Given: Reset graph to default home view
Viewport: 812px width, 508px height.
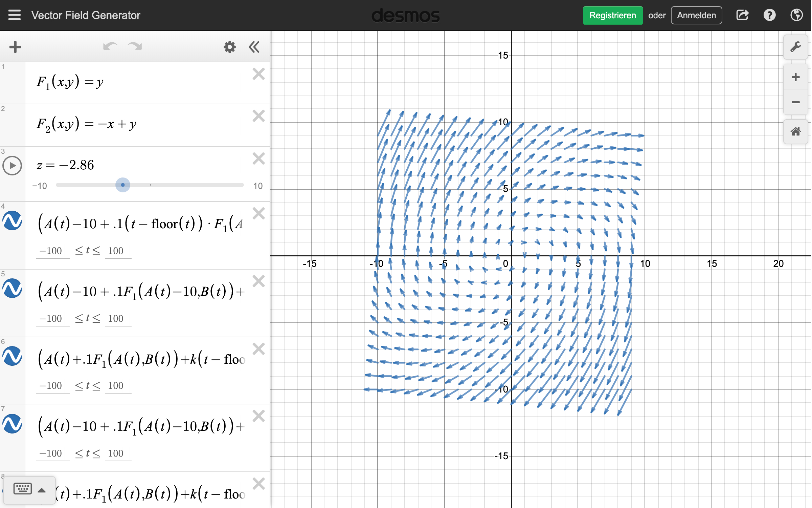Looking at the screenshot, I should point(795,132).
